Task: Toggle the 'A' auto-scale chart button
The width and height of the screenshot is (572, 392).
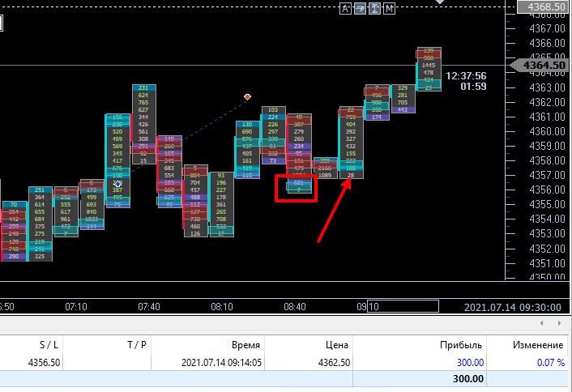Action: (345, 8)
